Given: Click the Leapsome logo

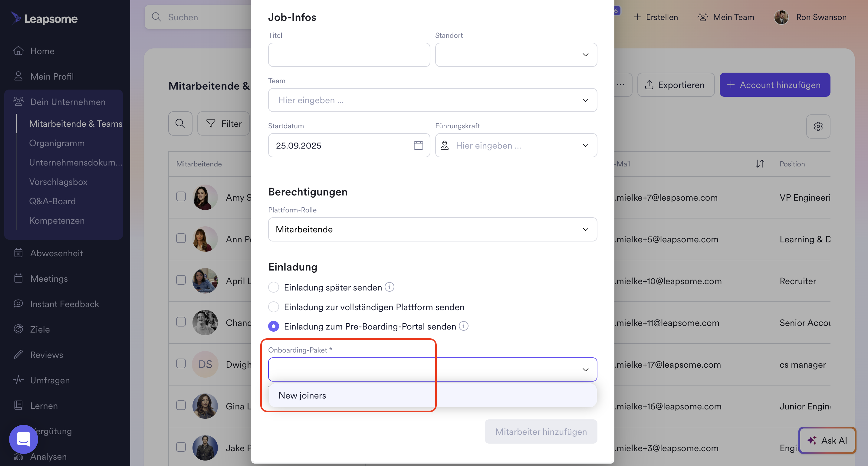Looking at the screenshot, I should pyautogui.click(x=44, y=18).
